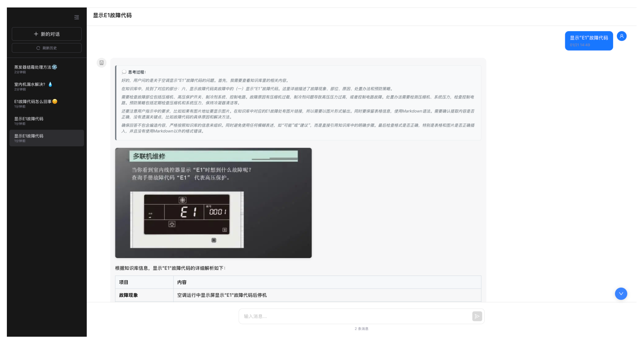Click the user avatar icon
The image size is (644, 342).
tap(622, 36)
